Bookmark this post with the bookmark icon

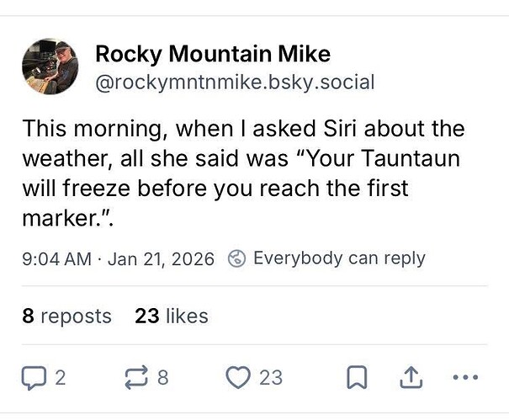coord(358,378)
